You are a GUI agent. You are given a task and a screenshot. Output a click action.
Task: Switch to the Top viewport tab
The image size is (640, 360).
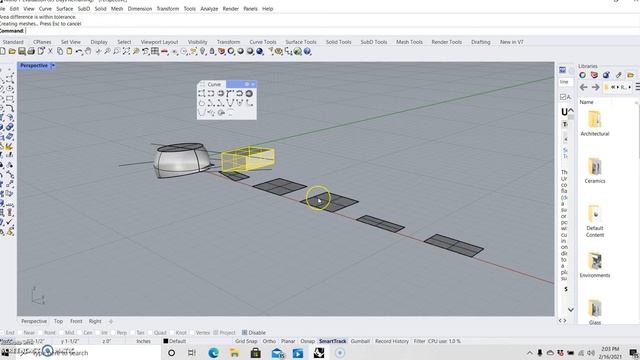pyautogui.click(x=58, y=322)
